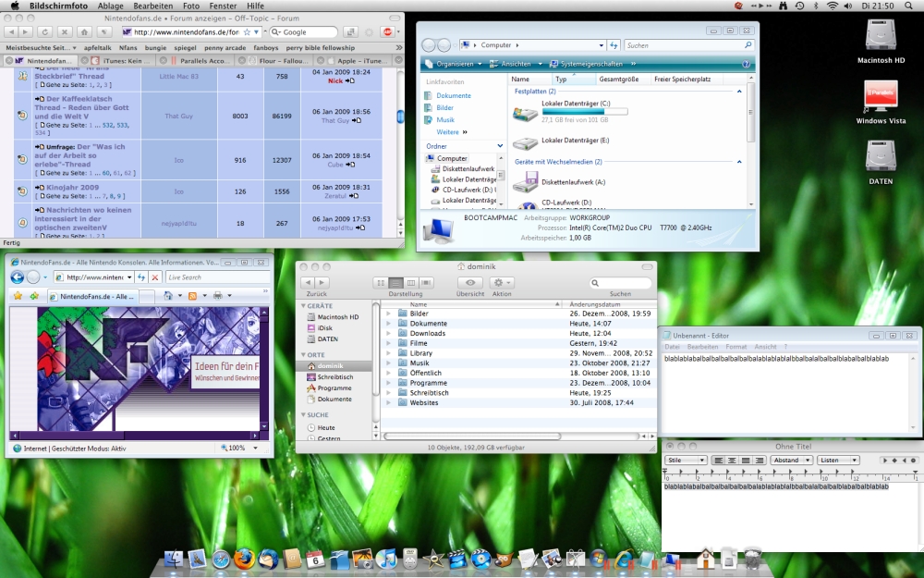Image resolution: width=924 pixels, height=578 pixels.
Task: Set left alignment in Ohne Titel window
Action: click(x=718, y=460)
